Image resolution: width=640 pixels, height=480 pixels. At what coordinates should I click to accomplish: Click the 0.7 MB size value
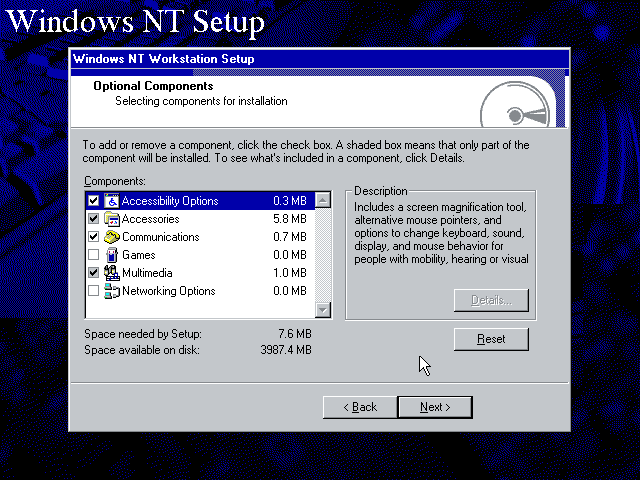tap(290, 237)
